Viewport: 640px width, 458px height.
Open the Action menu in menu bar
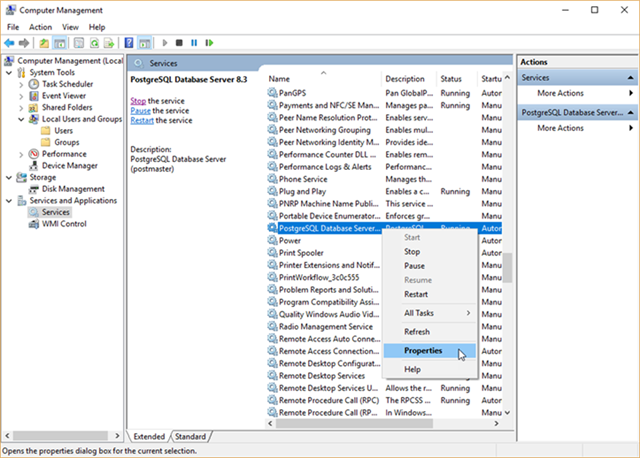click(x=40, y=27)
